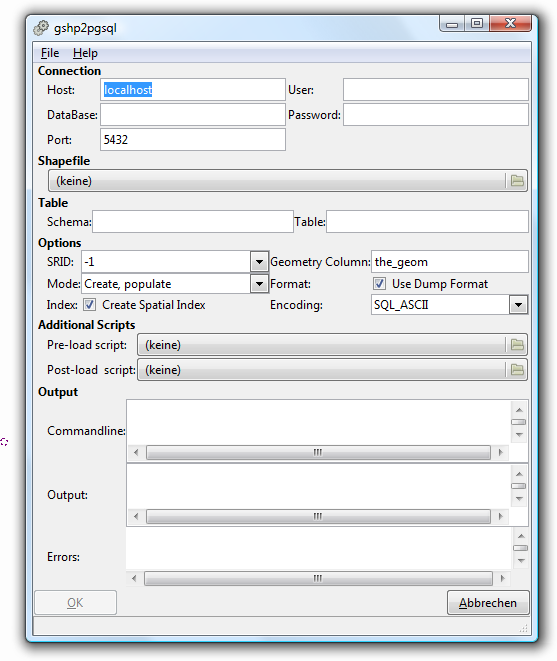Click Commandline scrollbar left arrow
This screenshot has height=661, width=557.
[x=136, y=452]
